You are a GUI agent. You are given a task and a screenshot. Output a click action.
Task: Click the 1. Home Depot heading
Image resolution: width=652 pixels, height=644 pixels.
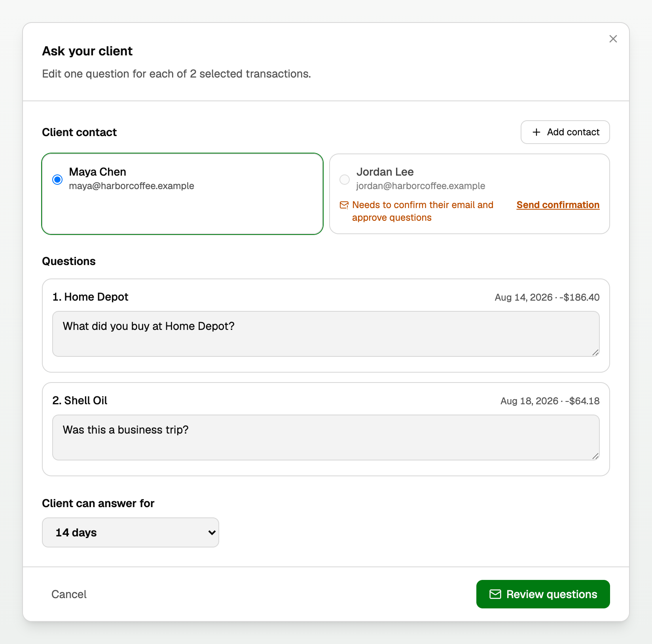click(x=90, y=297)
